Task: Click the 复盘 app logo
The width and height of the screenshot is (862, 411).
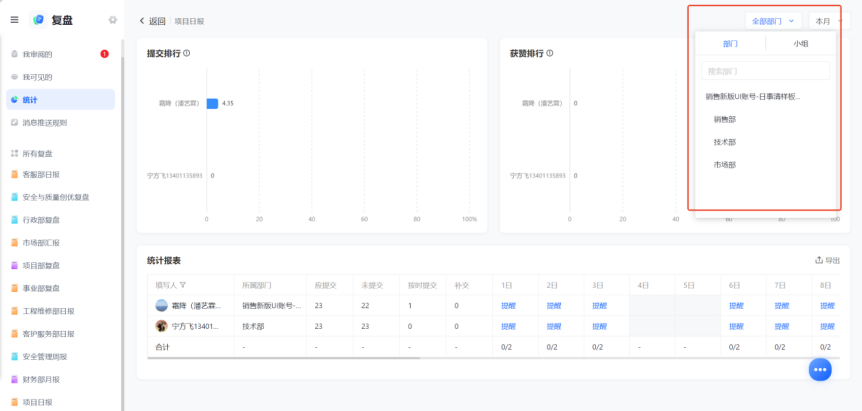Action: [x=38, y=20]
